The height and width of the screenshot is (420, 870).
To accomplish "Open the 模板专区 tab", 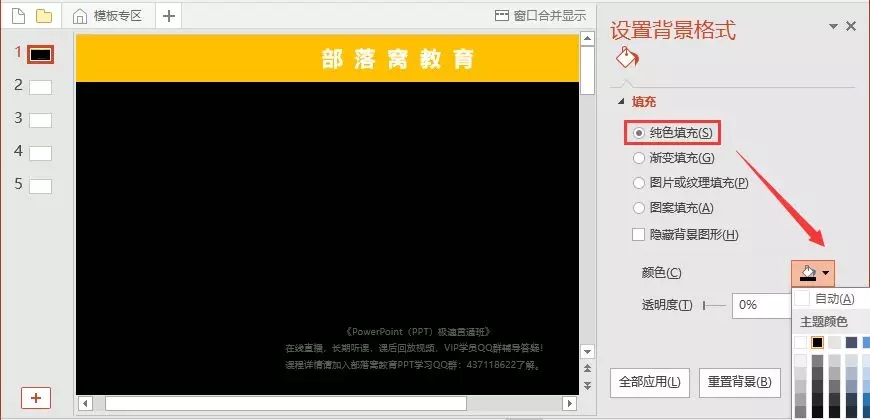I will 117,16.
